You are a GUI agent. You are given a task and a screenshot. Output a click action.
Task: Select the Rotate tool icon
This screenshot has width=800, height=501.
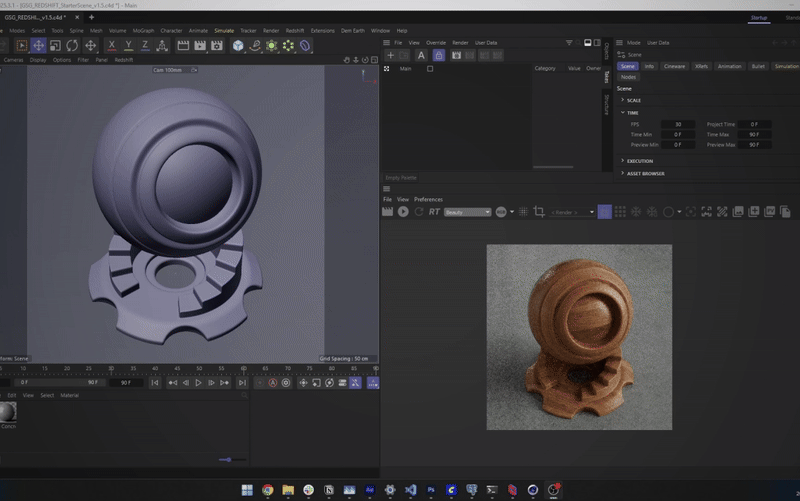[73, 45]
